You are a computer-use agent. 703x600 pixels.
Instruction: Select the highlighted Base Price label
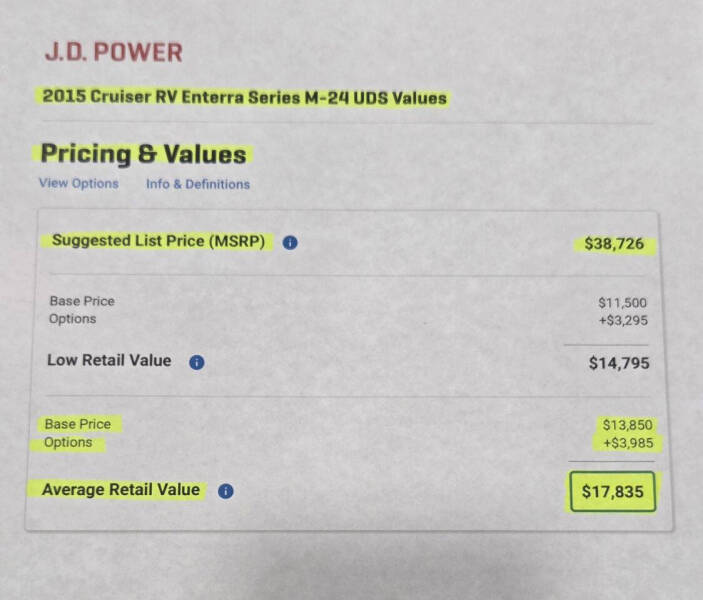(78, 424)
